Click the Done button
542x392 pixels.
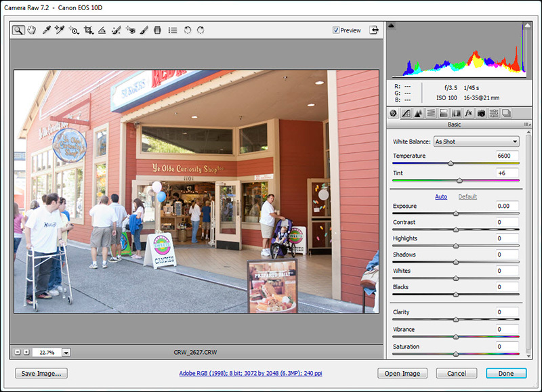pos(506,373)
